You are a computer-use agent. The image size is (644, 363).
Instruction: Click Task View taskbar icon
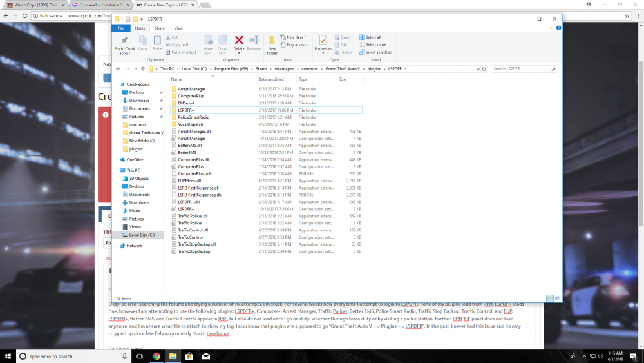point(140,357)
